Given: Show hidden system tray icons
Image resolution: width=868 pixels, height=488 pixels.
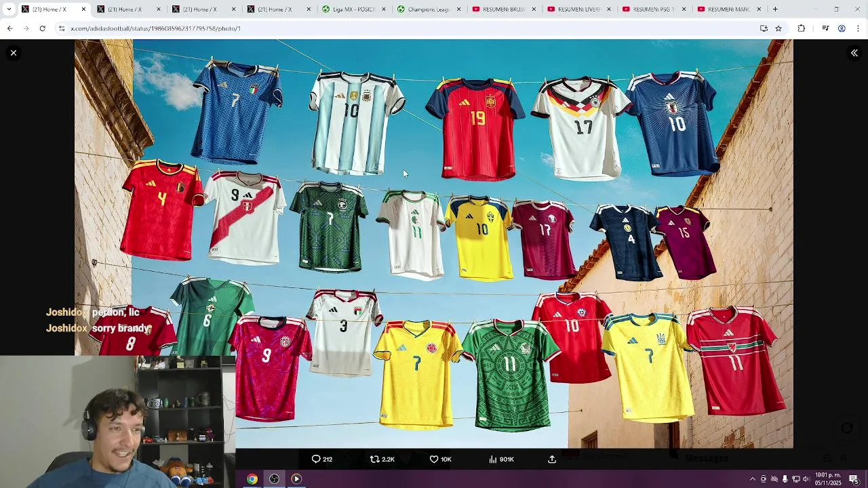Looking at the screenshot, I should coord(752,479).
